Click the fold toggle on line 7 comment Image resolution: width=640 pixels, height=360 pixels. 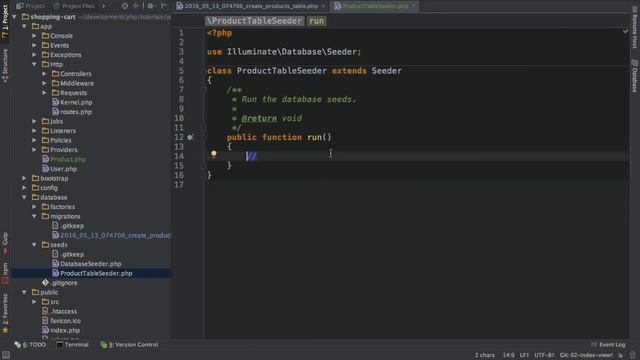point(204,90)
